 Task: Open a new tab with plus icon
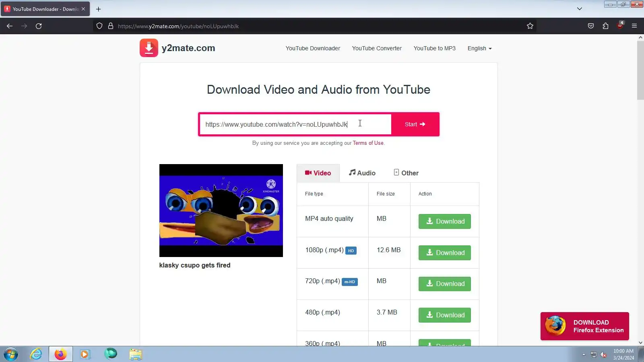pos(98,9)
